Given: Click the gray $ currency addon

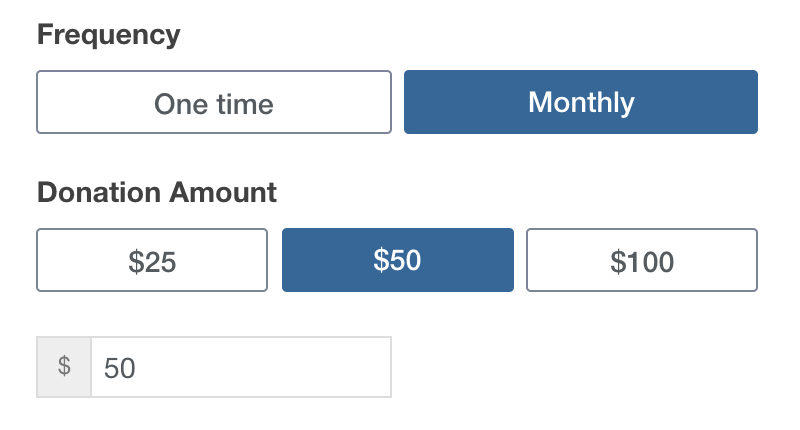Looking at the screenshot, I should pos(64,367).
